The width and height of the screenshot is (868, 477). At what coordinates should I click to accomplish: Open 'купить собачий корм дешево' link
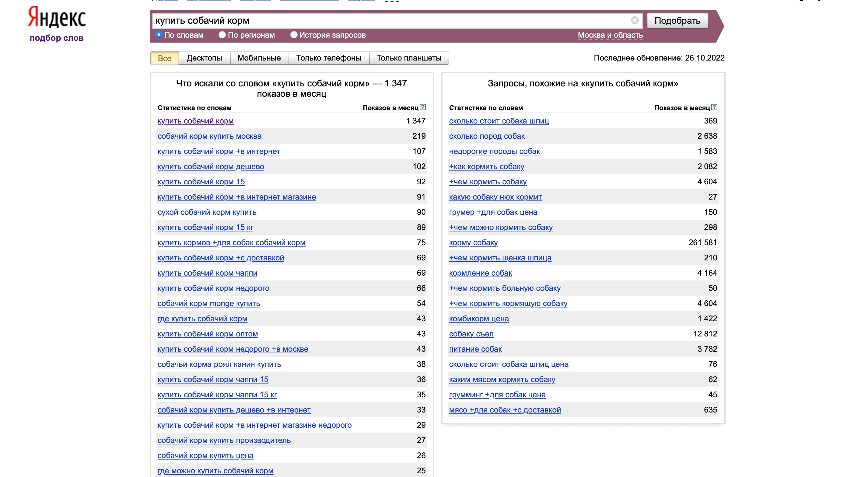click(211, 166)
